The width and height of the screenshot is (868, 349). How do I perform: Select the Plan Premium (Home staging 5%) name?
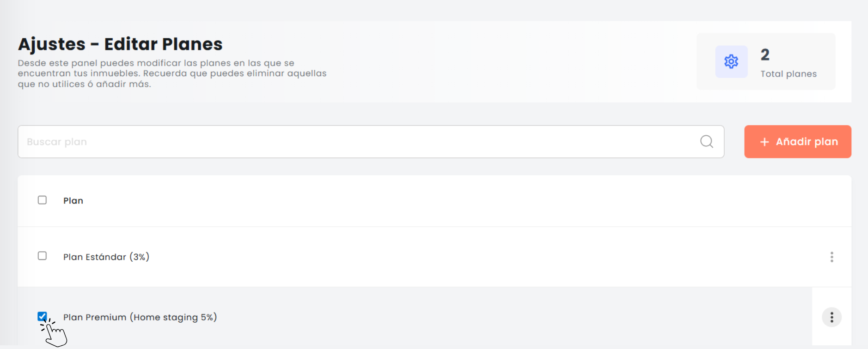[x=140, y=317]
